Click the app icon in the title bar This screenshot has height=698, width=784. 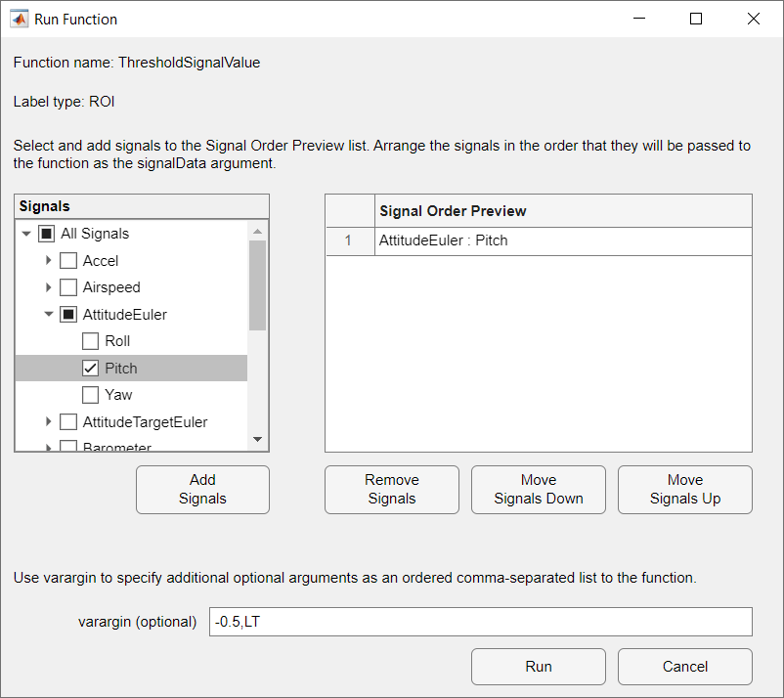[x=20, y=19]
